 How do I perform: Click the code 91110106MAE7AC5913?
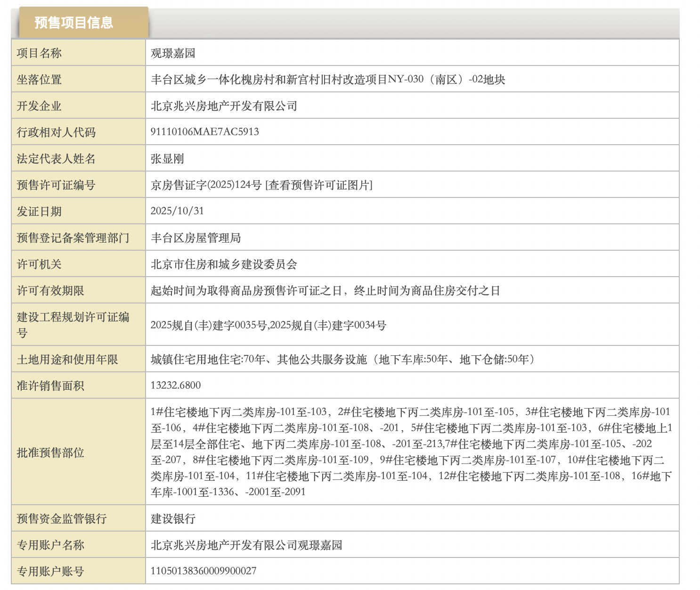[x=204, y=132]
